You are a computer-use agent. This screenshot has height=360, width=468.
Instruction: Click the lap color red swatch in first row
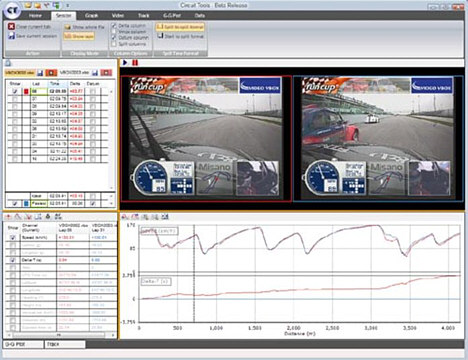26,91
